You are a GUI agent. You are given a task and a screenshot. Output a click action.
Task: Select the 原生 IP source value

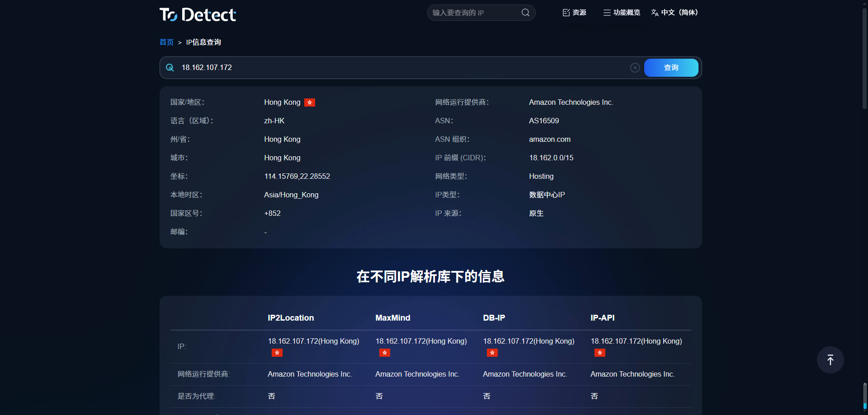click(536, 213)
